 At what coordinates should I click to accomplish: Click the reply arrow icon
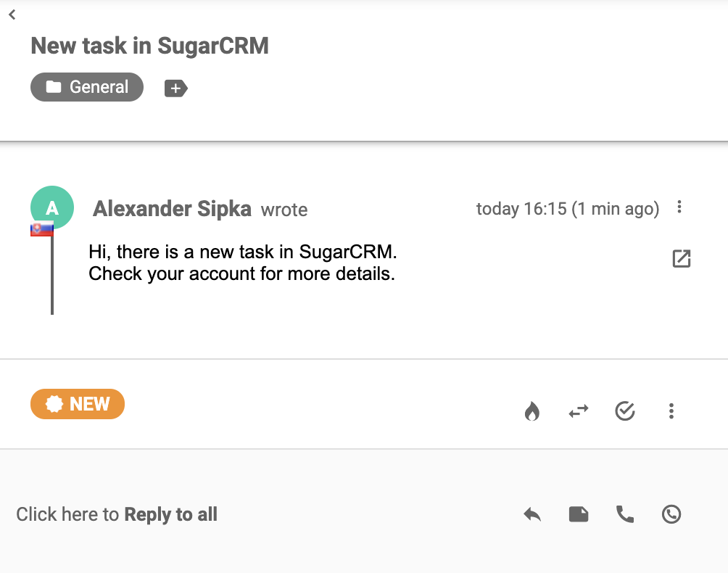(x=532, y=514)
